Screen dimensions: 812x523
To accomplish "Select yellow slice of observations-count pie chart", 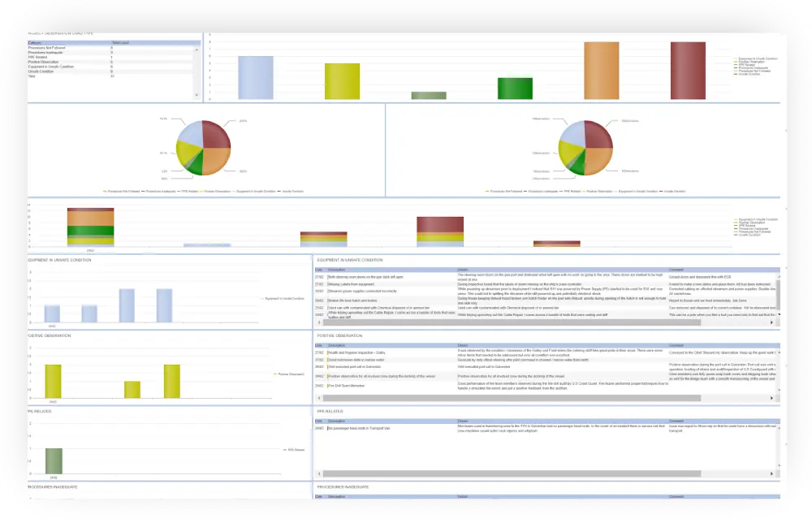I will point(568,153).
